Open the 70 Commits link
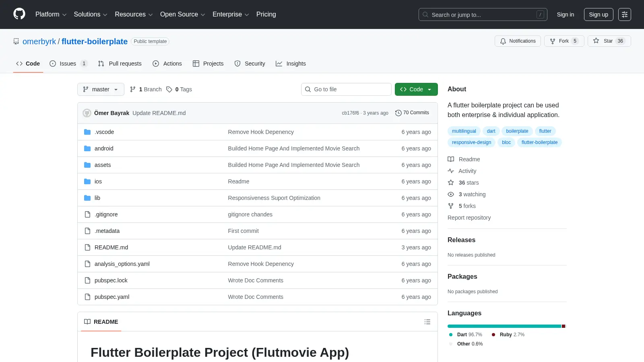 (x=412, y=113)
